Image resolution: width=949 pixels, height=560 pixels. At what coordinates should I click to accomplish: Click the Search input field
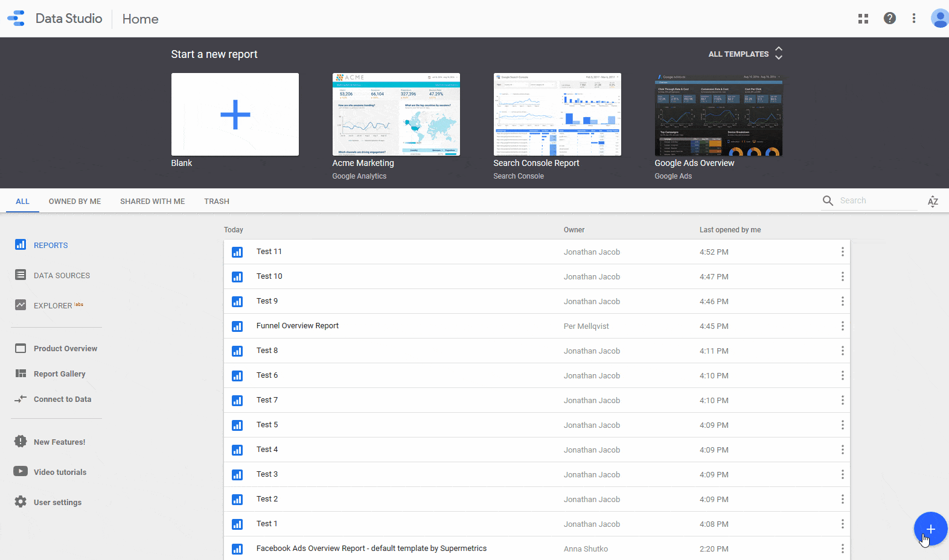[878, 200]
